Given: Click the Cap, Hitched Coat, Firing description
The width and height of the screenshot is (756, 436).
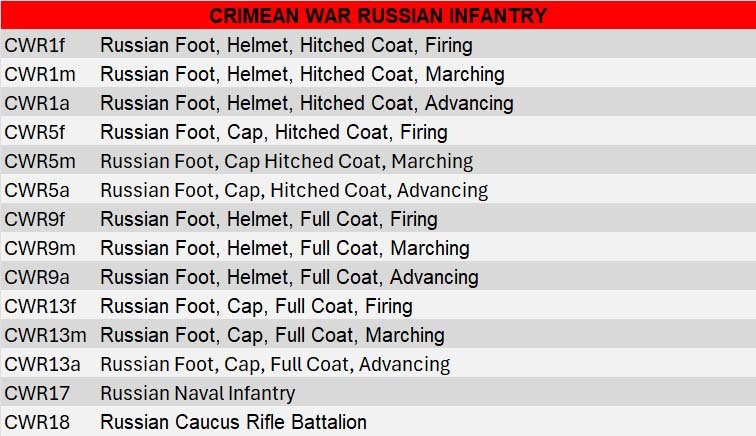Looking at the screenshot, I should (273, 132).
